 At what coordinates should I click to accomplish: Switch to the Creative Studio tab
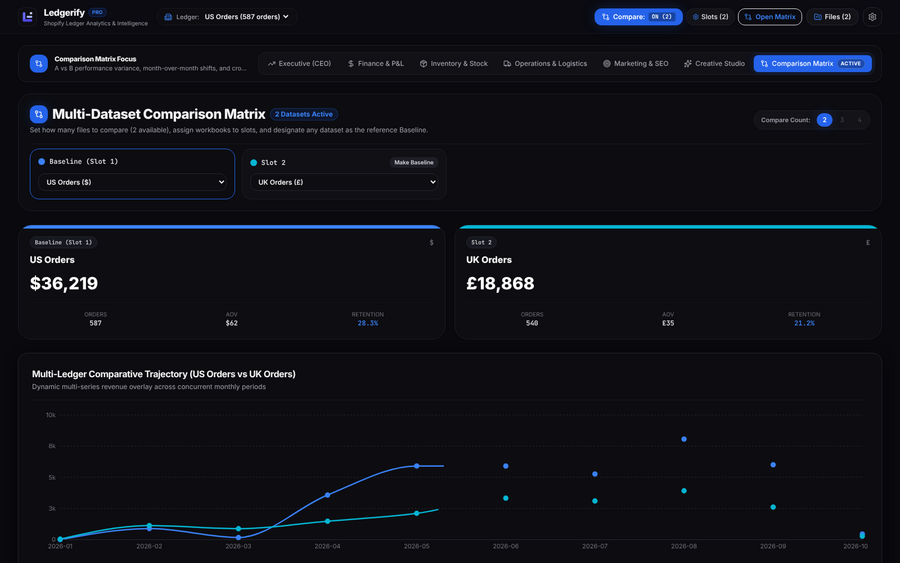(x=714, y=64)
